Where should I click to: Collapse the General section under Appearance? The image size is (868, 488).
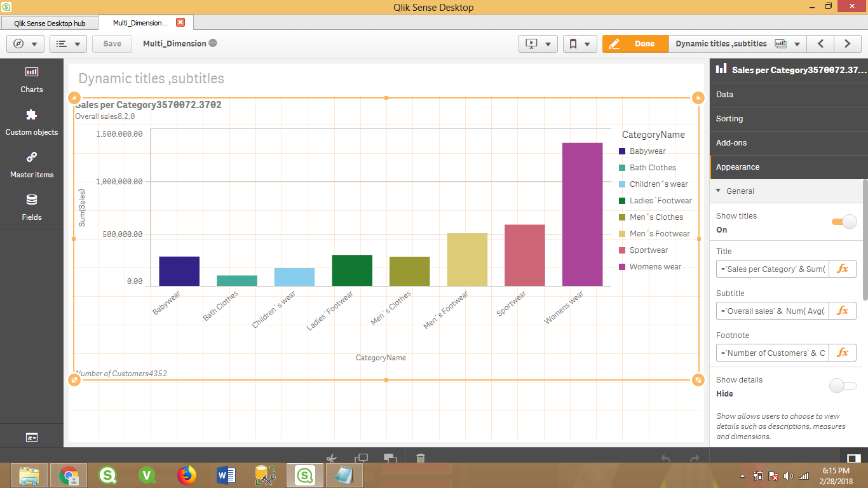tap(719, 191)
